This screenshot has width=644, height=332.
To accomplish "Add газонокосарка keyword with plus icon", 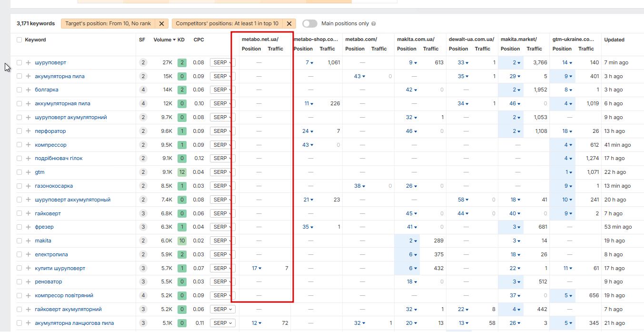I will pyautogui.click(x=29, y=186).
